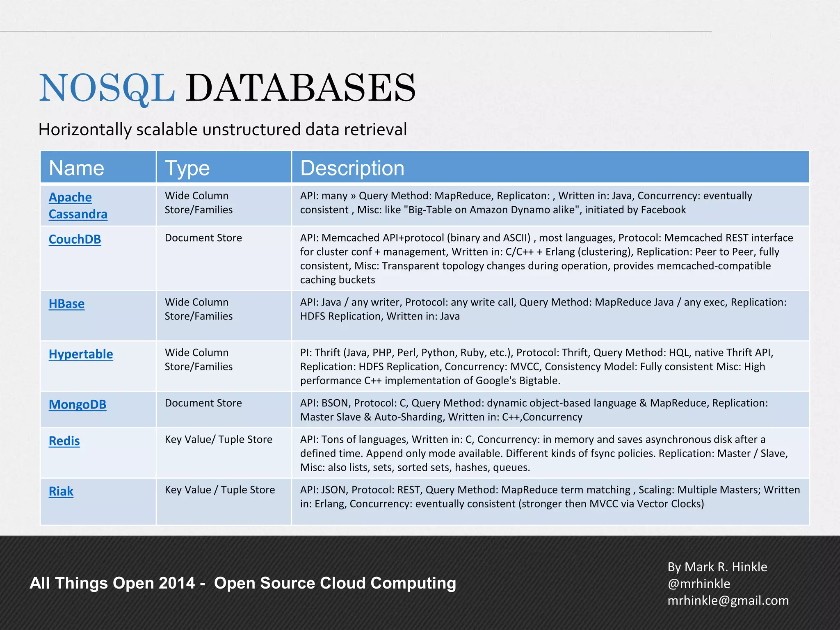Open the HBase link
Screen dimensions: 840x630
tap(66, 304)
